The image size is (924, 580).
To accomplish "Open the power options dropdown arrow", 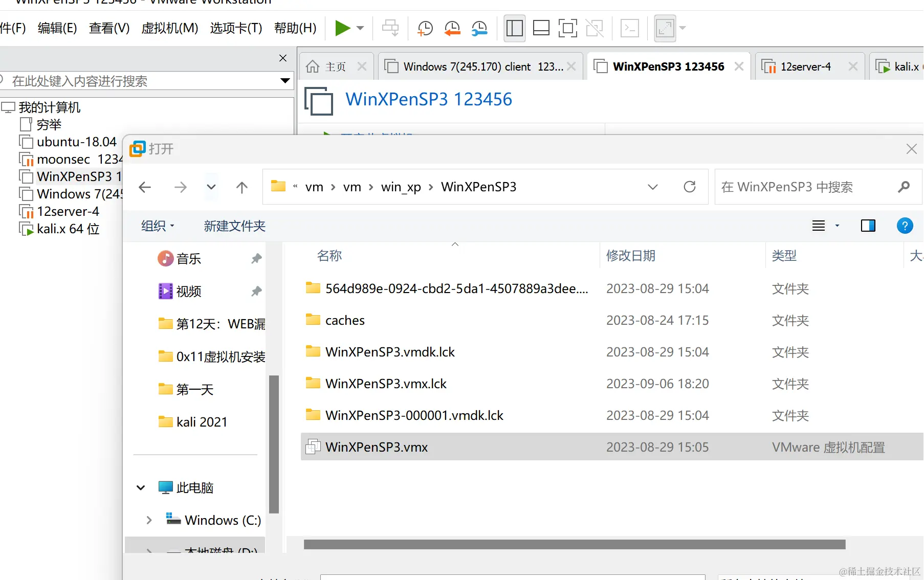I will tap(360, 28).
